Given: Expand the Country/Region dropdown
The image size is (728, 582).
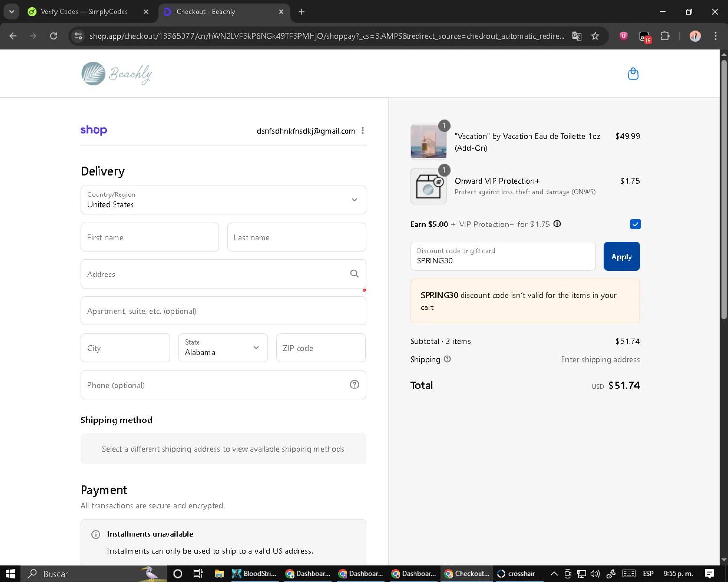Looking at the screenshot, I should click(x=223, y=200).
